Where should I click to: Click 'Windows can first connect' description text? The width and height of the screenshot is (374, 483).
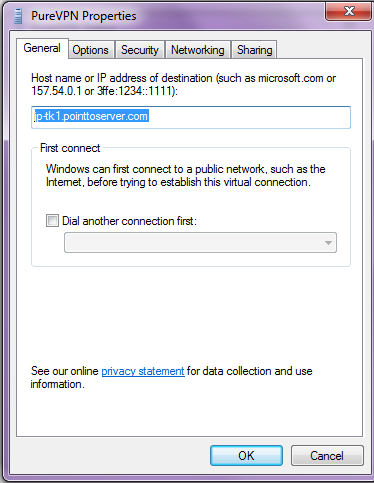click(186, 175)
